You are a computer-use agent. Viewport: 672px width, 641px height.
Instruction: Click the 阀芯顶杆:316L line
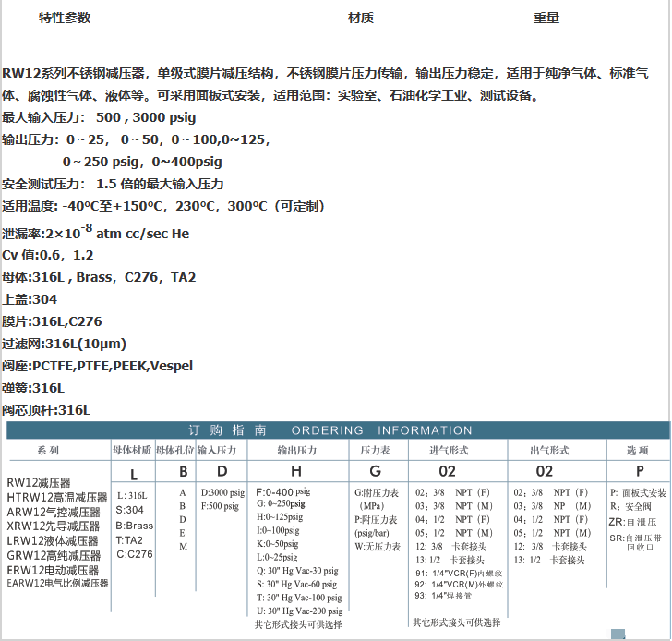(x=46, y=410)
